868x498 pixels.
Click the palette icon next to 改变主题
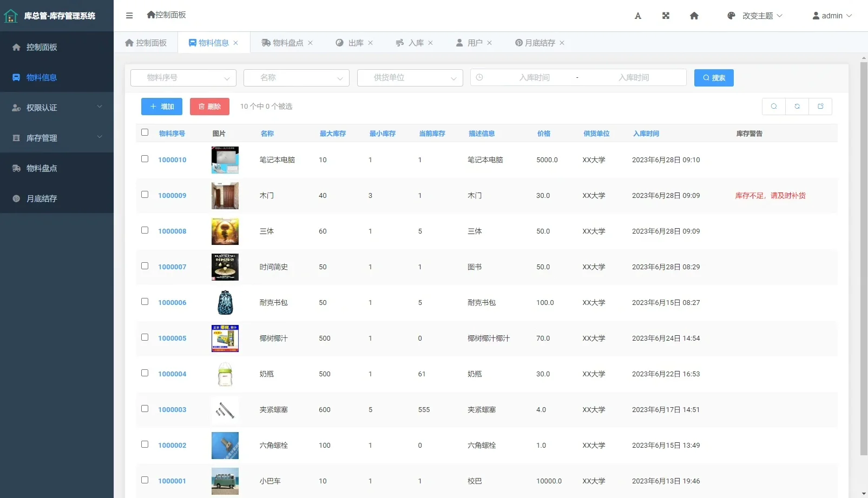[x=731, y=16]
